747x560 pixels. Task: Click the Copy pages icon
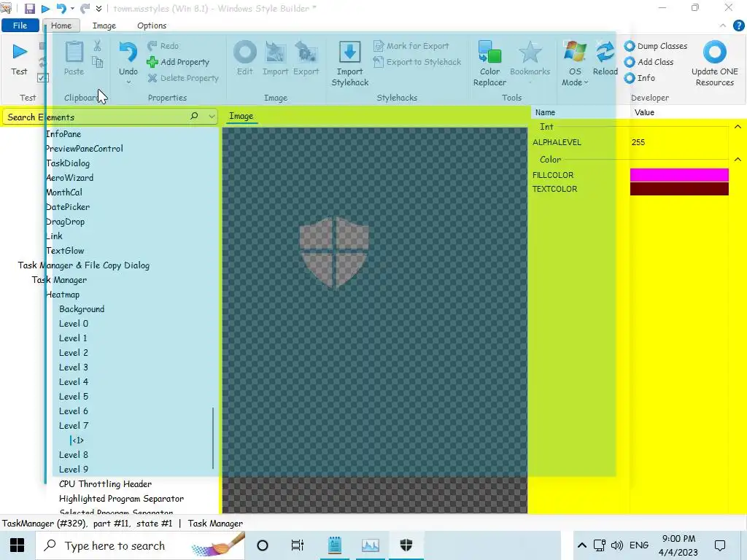point(97,62)
